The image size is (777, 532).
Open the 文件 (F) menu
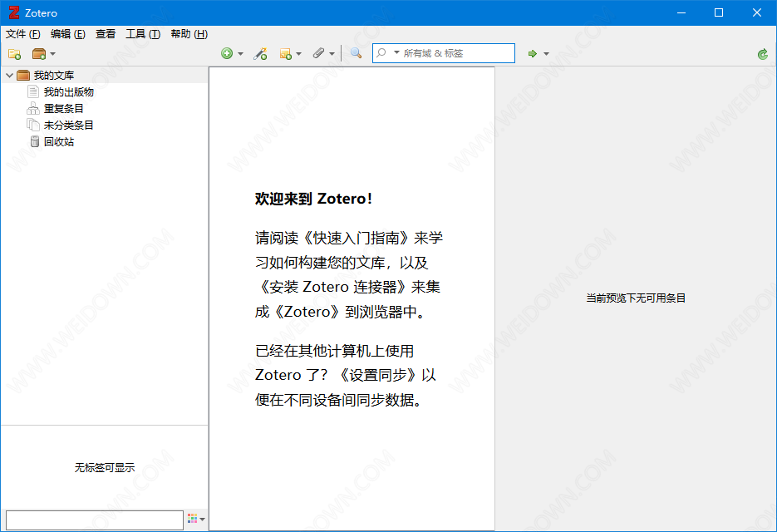click(22, 34)
